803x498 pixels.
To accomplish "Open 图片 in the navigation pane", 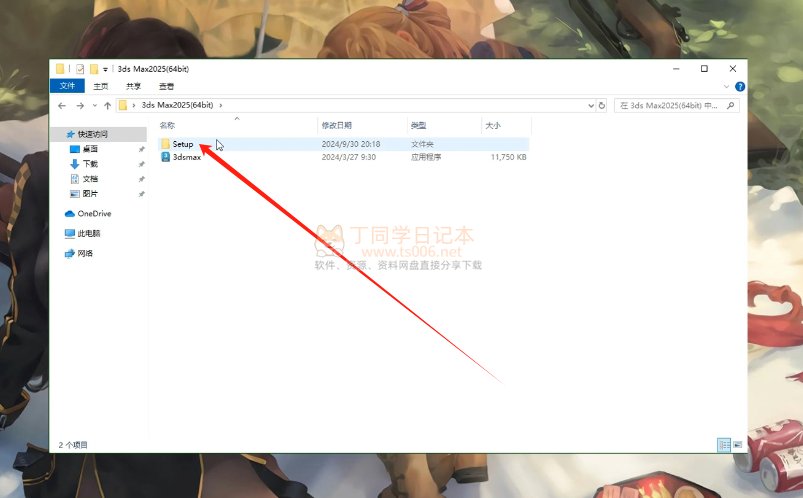I will click(90, 194).
